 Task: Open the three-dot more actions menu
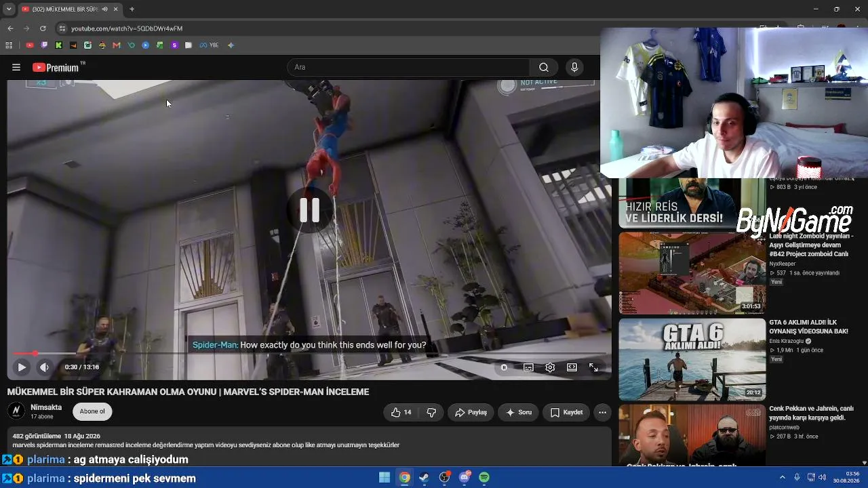pyautogui.click(x=602, y=412)
